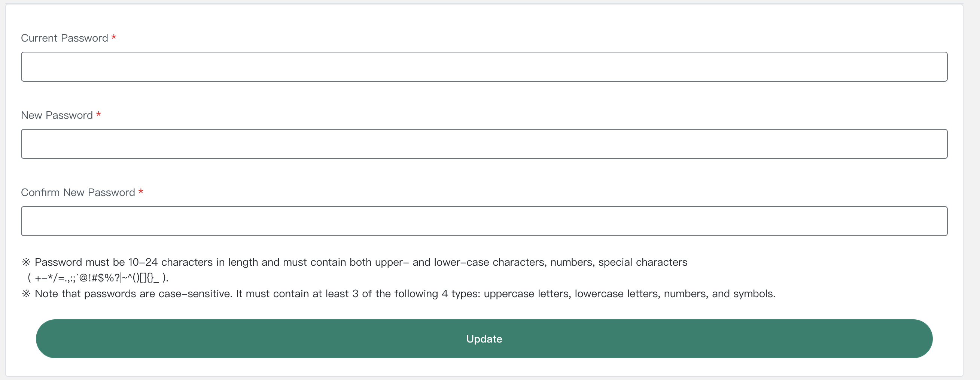This screenshot has height=380, width=980.
Task: Click the required asterisk next to New Password
Action: 98,114
